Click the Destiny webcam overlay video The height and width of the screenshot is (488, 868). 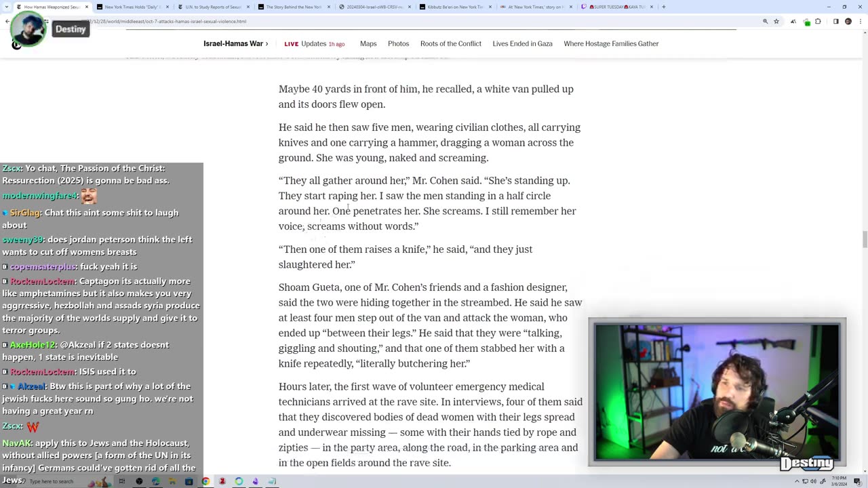[717, 392]
